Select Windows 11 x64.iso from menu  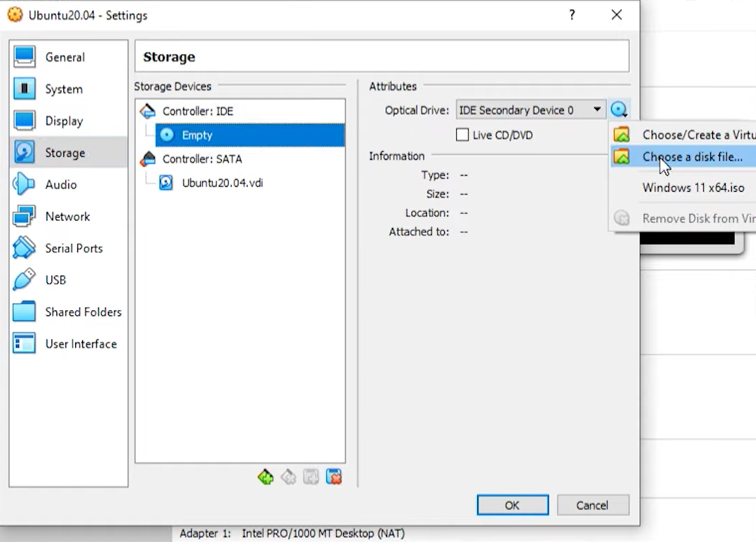pos(683,187)
